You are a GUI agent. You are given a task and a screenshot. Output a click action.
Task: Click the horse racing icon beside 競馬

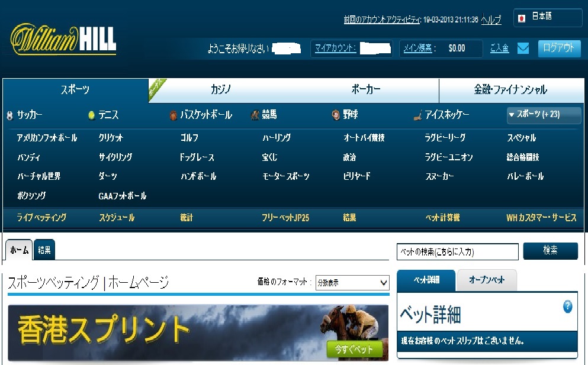pos(255,115)
